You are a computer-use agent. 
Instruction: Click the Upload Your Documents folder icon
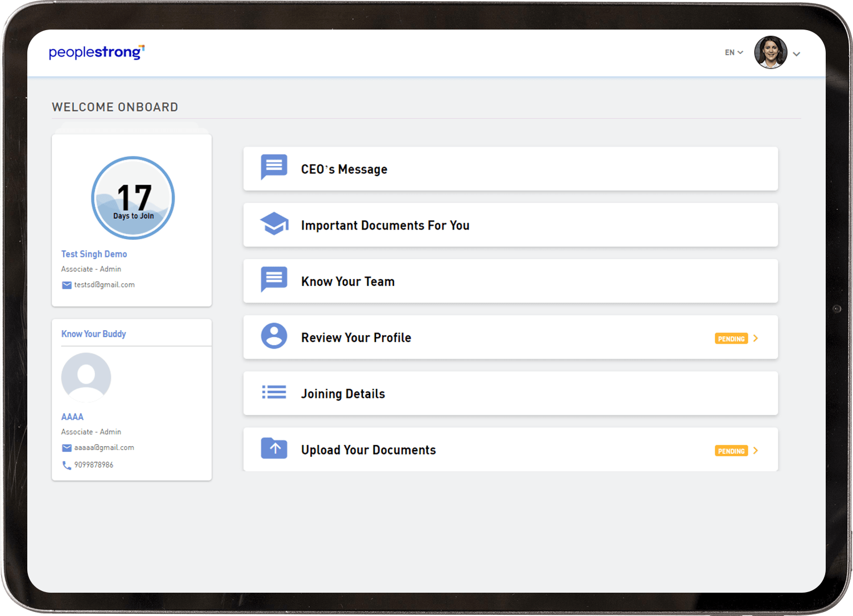tap(274, 448)
